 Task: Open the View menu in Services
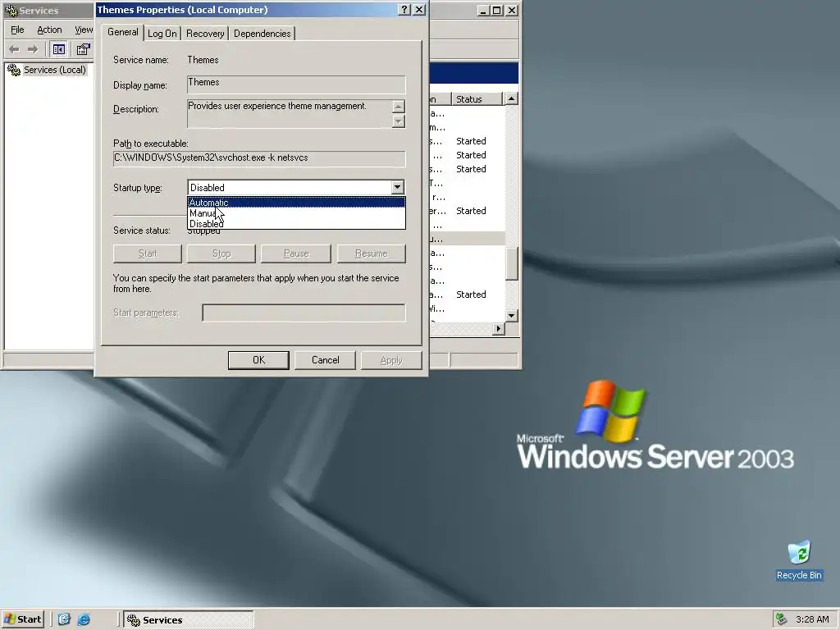(84, 30)
